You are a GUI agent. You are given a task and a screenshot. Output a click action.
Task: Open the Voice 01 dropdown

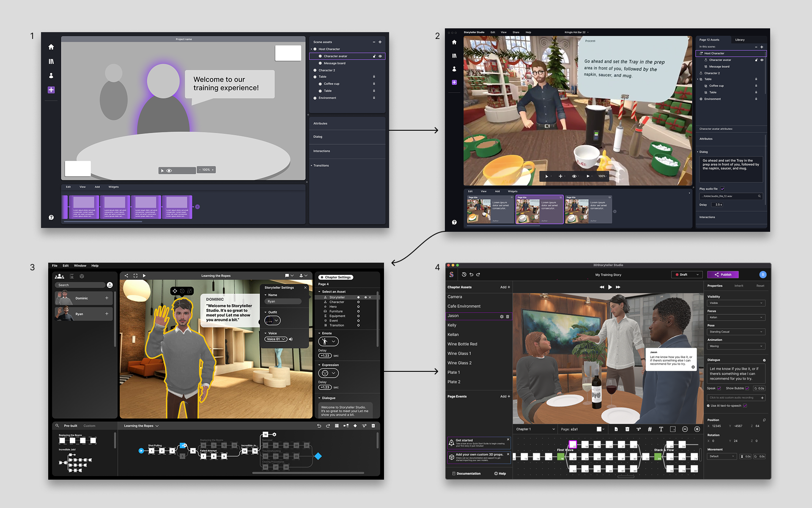tap(276, 339)
